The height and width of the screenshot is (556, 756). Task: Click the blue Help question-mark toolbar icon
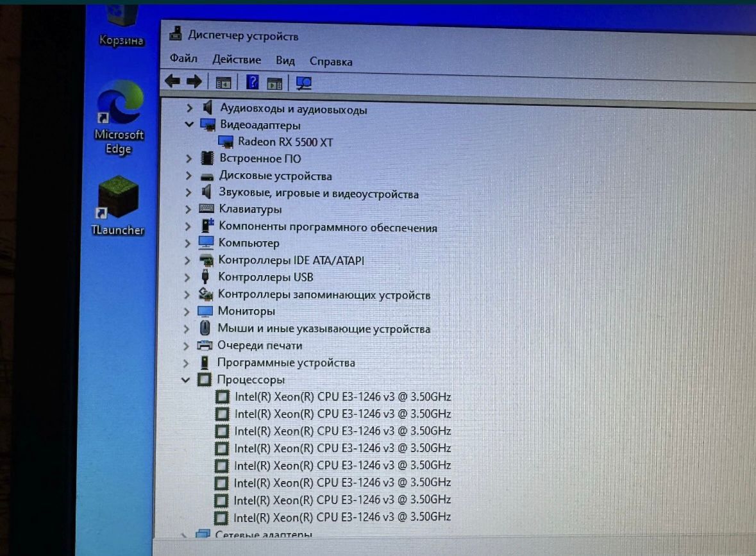point(252,83)
